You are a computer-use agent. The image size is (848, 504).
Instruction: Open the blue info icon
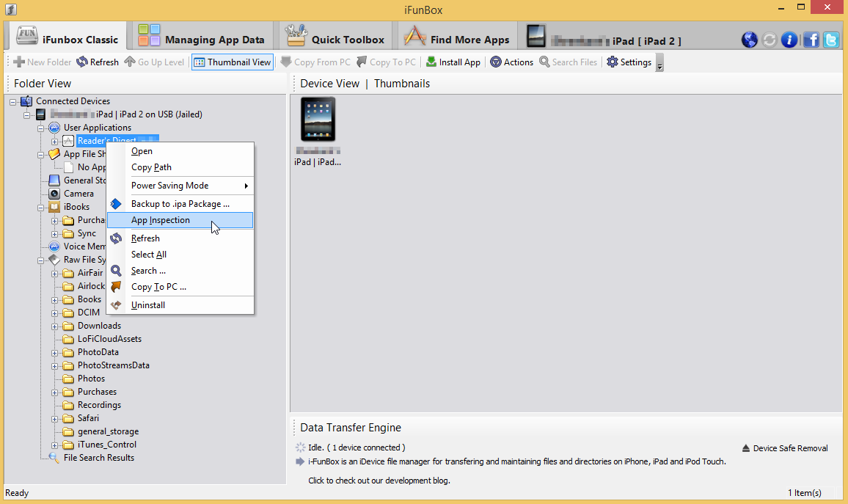click(x=789, y=40)
